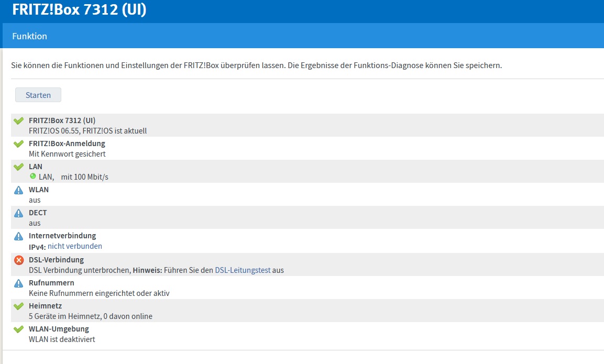The height and width of the screenshot is (364, 604).
Task: Click green checkmark beside LAN heading
Action: (18, 167)
